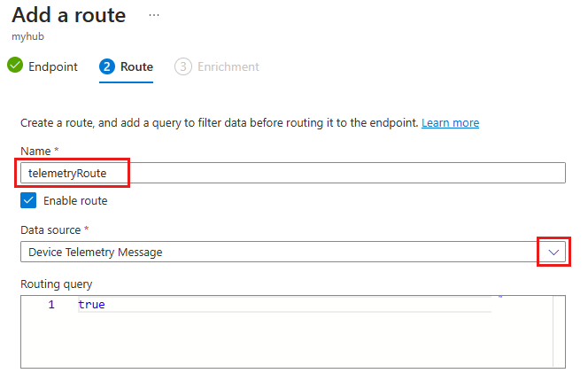Go to the Enrichment step label

(228, 66)
